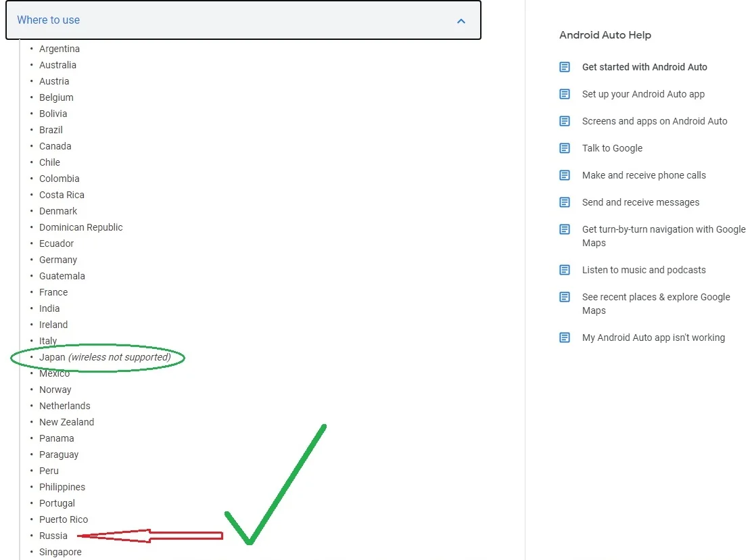Click Germany in the country list

(x=58, y=260)
